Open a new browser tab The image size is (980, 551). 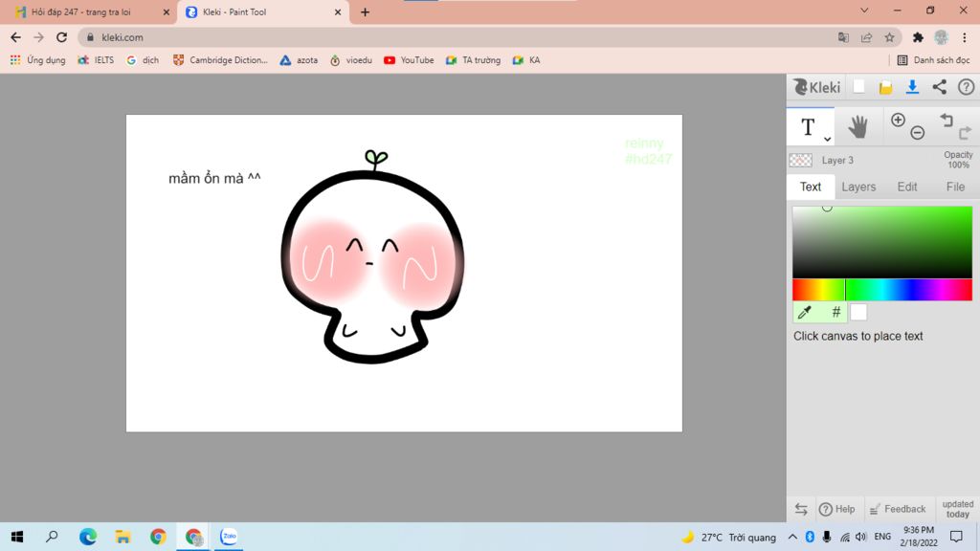coord(365,11)
